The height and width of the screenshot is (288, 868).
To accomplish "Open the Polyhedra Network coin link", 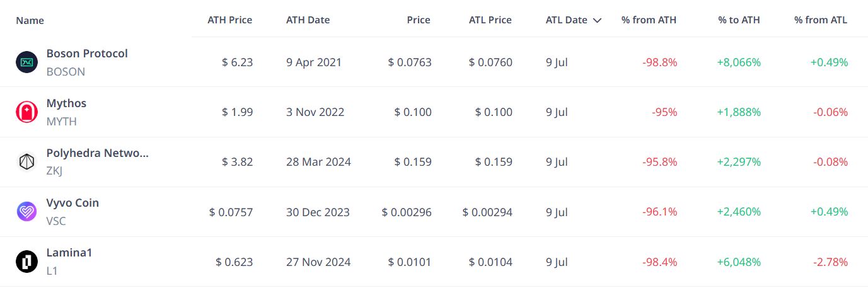I will [x=98, y=153].
